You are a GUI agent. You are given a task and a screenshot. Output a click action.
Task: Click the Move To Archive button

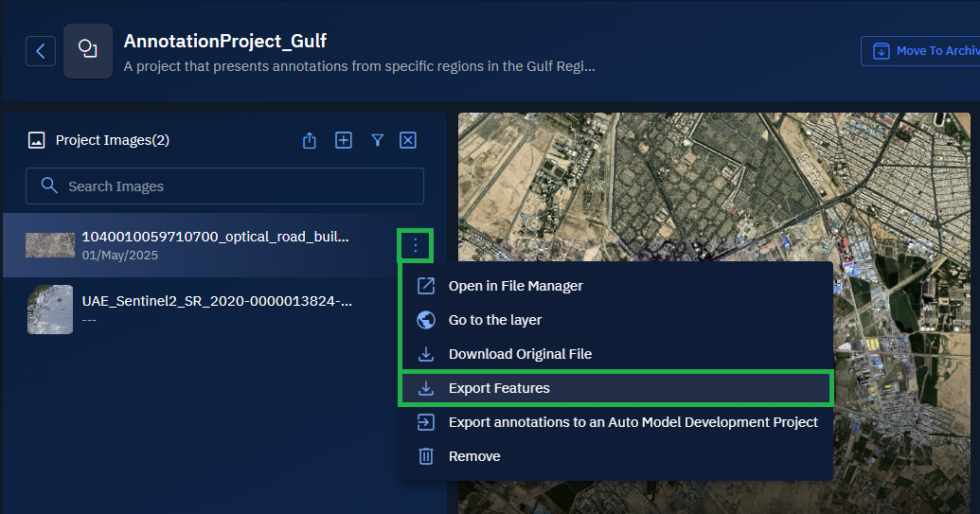(x=919, y=51)
